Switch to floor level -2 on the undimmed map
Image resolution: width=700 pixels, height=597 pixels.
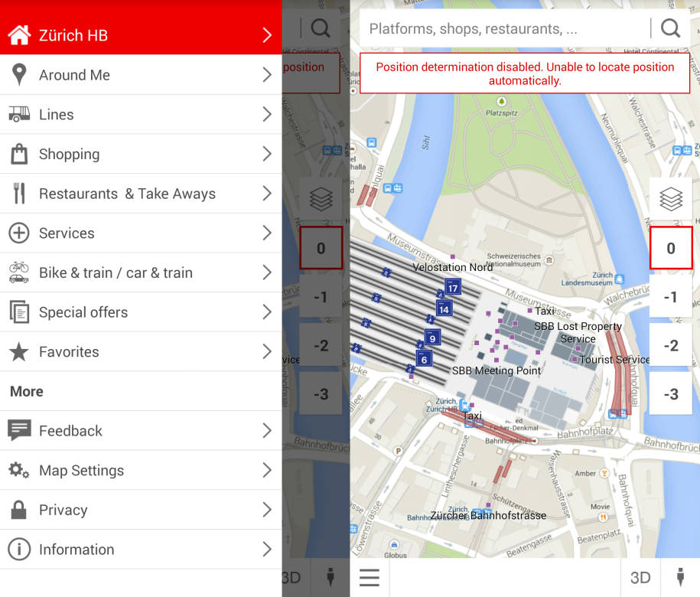pos(671,345)
